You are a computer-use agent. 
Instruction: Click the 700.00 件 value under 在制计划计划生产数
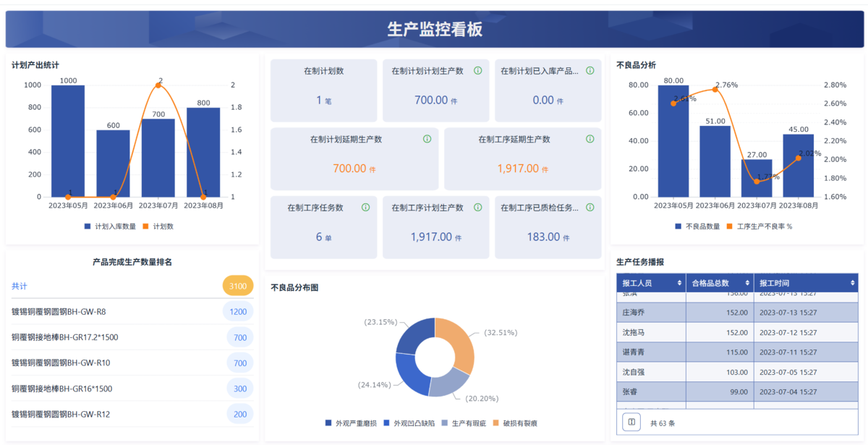(436, 101)
